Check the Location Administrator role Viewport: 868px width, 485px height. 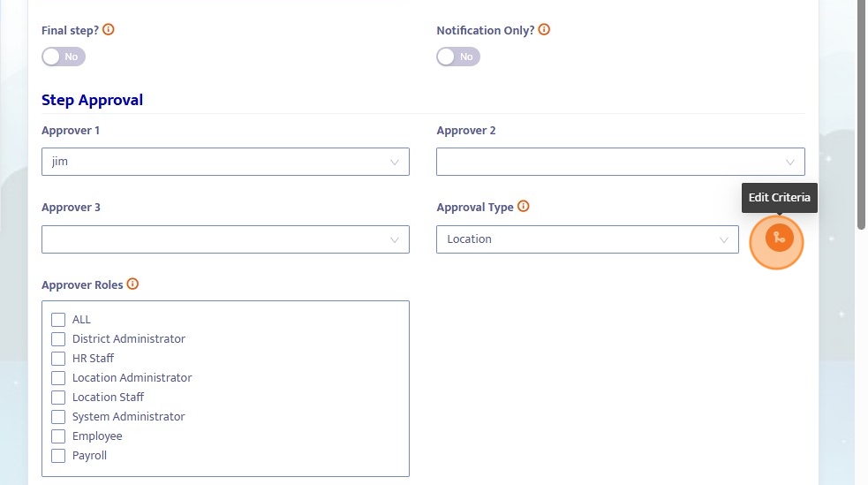click(58, 378)
